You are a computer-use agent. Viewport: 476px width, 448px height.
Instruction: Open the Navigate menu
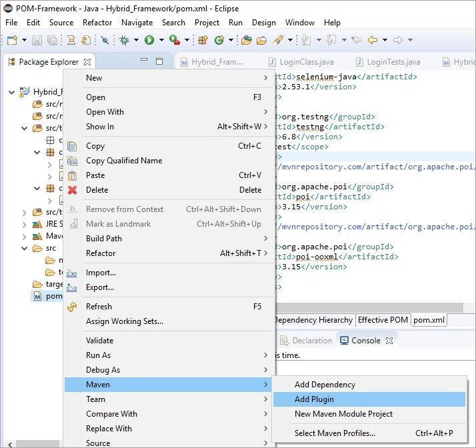pyautogui.click(x=137, y=23)
